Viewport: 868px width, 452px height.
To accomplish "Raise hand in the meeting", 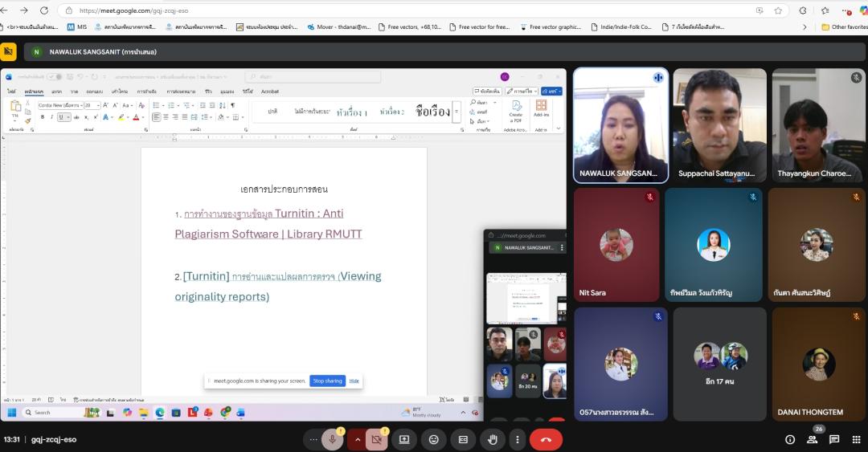I will point(493,439).
